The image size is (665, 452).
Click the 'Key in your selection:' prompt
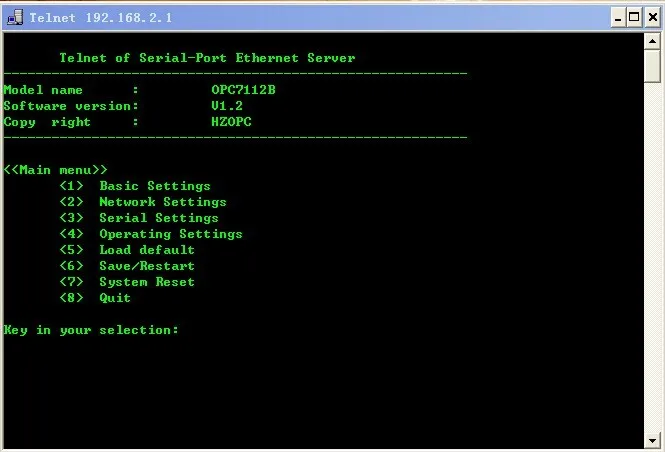pyautogui.click(x=91, y=330)
